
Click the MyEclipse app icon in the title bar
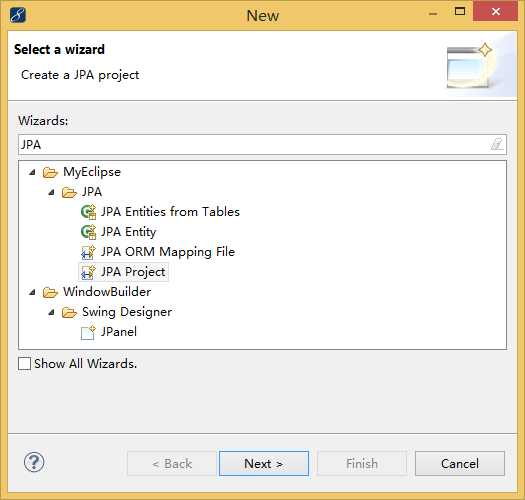18,15
